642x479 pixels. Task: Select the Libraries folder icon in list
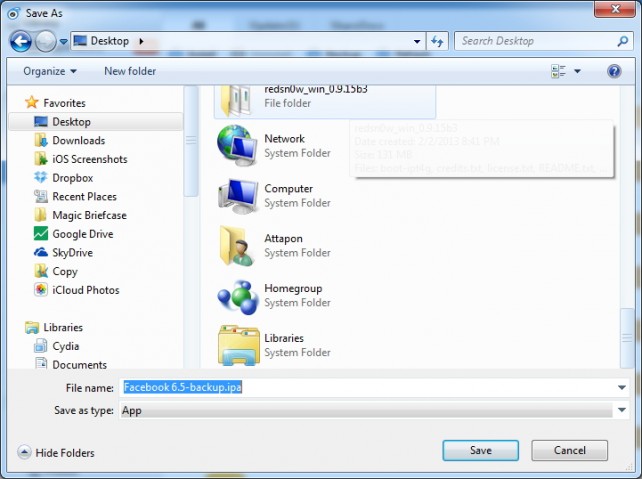pyautogui.click(x=239, y=345)
